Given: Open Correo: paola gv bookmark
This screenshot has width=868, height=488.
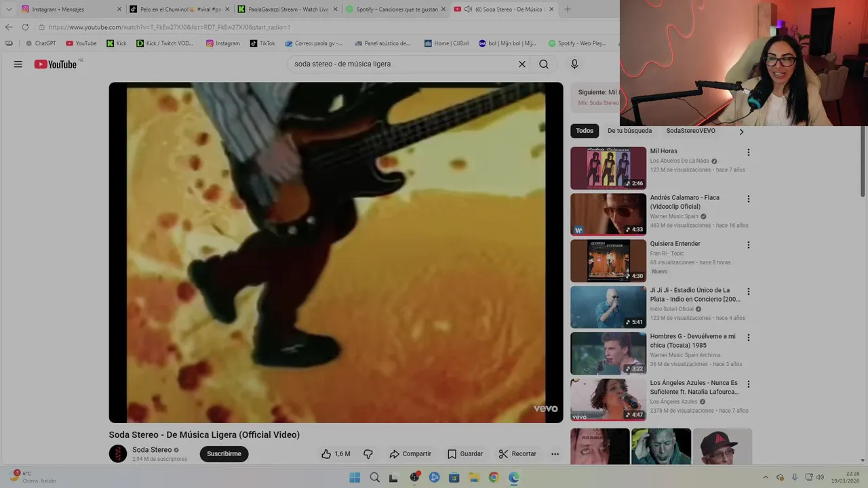Looking at the screenshot, I should (x=314, y=43).
